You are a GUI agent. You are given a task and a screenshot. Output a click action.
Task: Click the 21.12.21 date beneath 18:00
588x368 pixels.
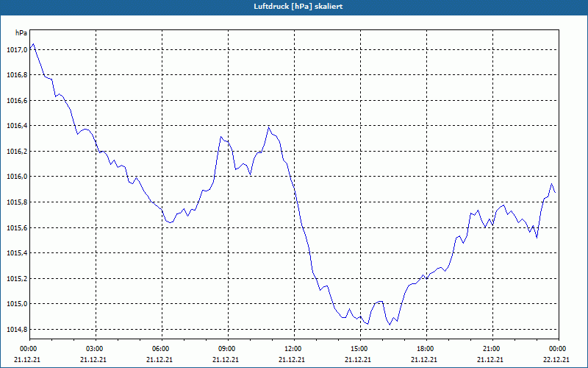(x=424, y=359)
